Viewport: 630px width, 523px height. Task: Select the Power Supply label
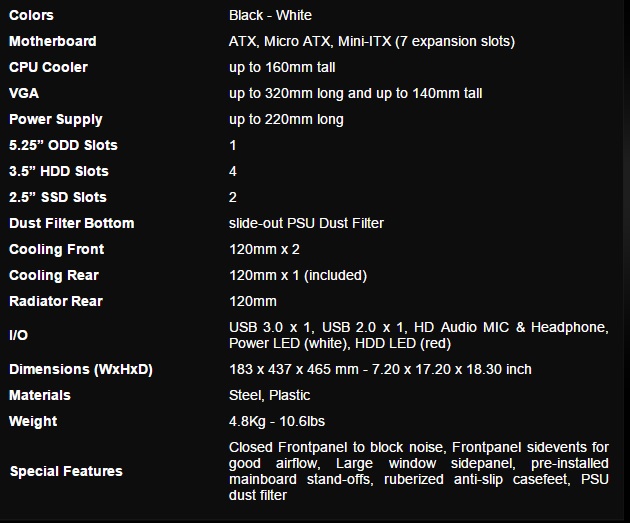(x=55, y=119)
